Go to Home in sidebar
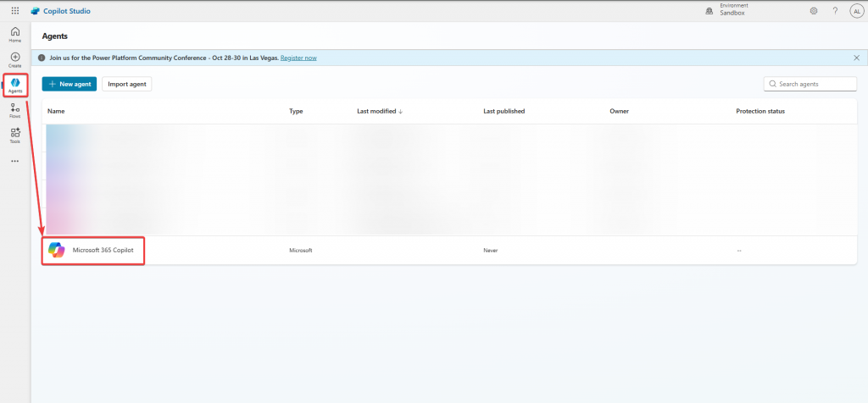This screenshot has width=868, height=403. pos(15,34)
